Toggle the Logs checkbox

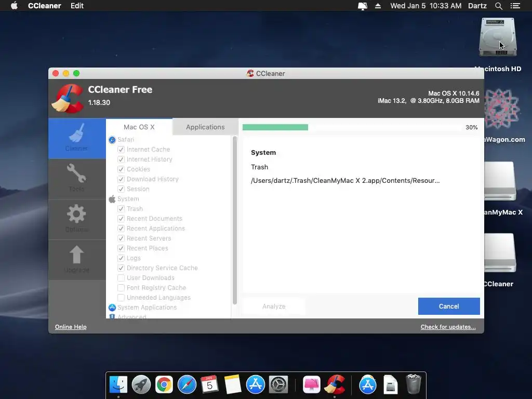point(121,258)
